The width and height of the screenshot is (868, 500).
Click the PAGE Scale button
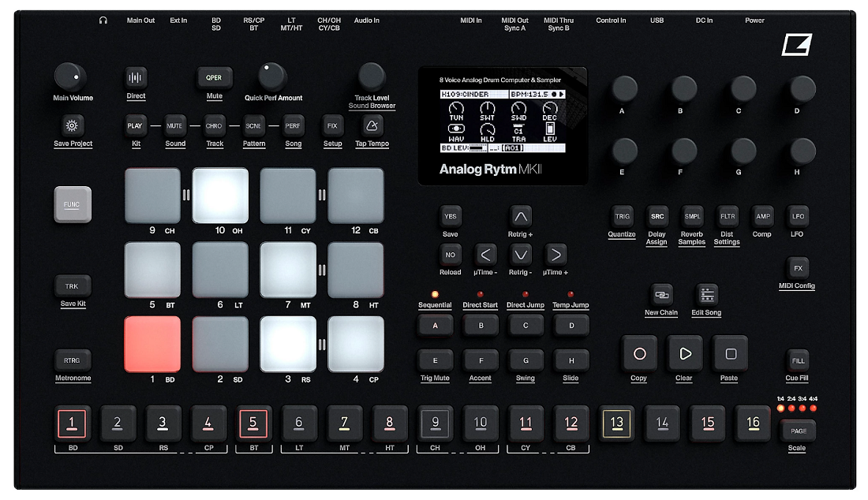798,431
